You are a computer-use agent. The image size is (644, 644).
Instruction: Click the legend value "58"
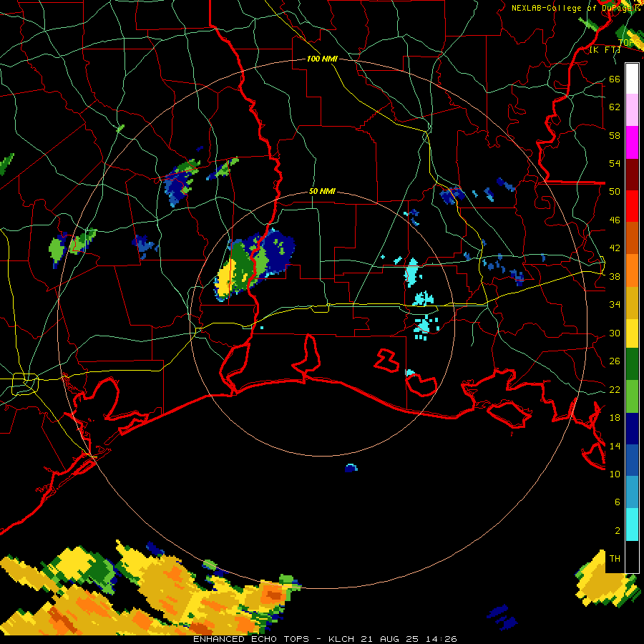[615, 135]
